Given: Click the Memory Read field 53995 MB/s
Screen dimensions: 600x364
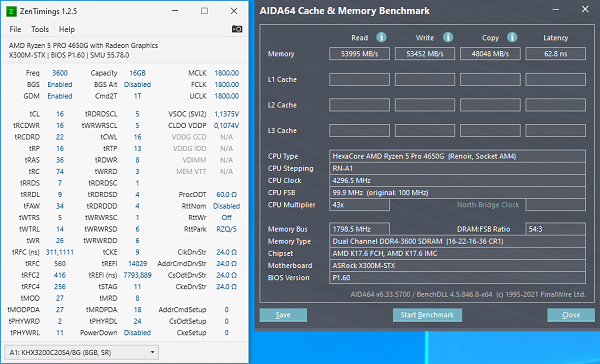Looking at the screenshot, I should point(359,54).
